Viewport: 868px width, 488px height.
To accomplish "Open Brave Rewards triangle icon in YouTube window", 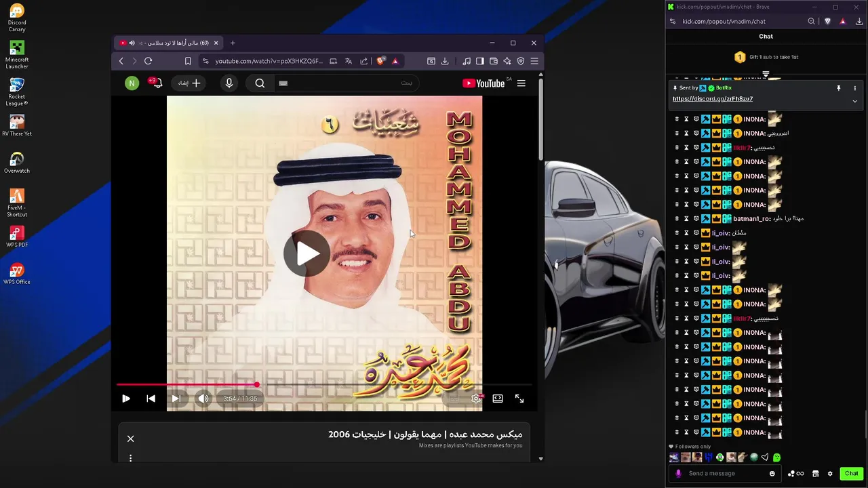I will pyautogui.click(x=395, y=61).
